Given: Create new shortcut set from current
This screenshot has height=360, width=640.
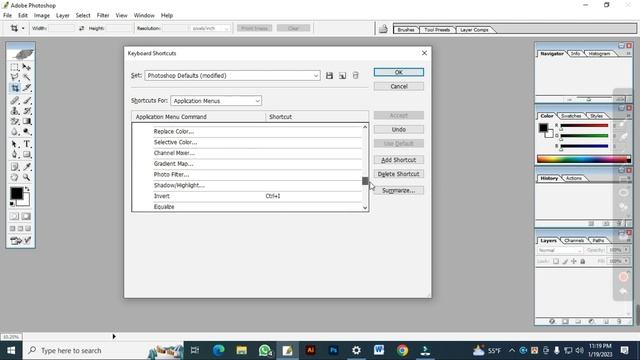Looking at the screenshot, I should coord(342,76).
